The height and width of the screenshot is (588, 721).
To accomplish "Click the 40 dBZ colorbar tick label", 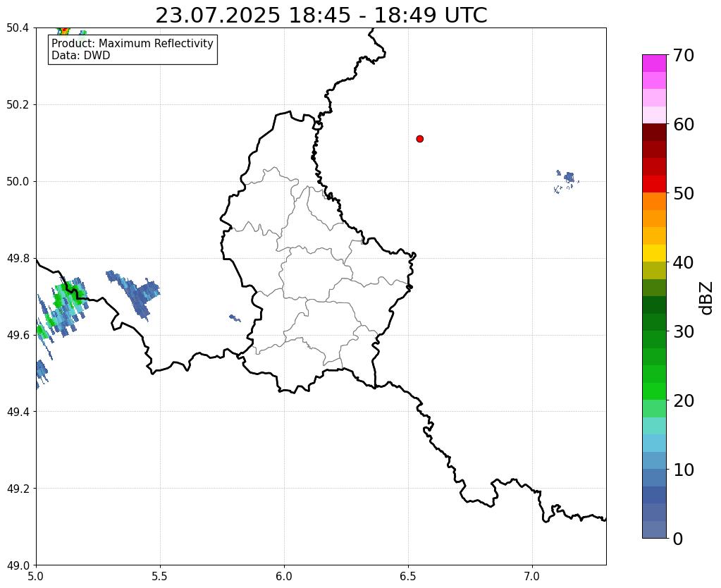I will (684, 262).
